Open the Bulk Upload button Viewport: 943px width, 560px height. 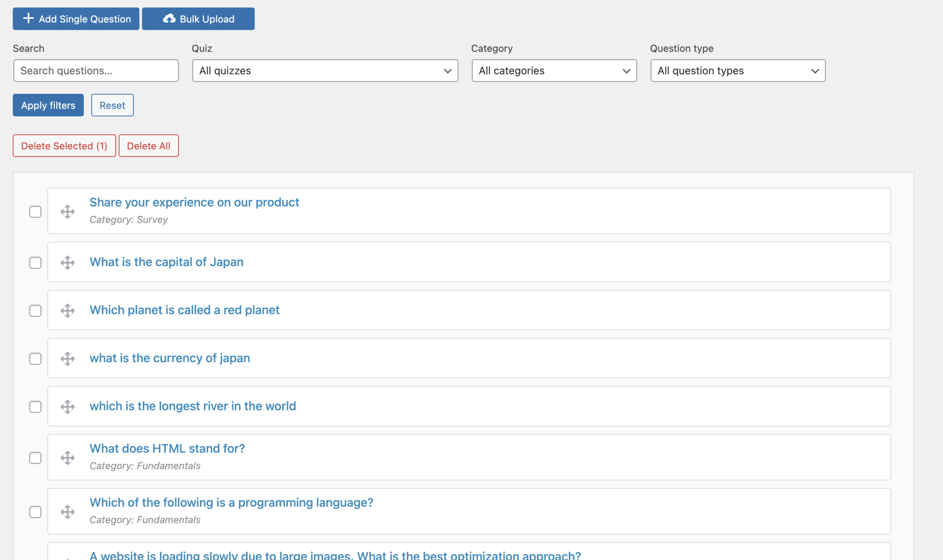(x=198, y=19)
